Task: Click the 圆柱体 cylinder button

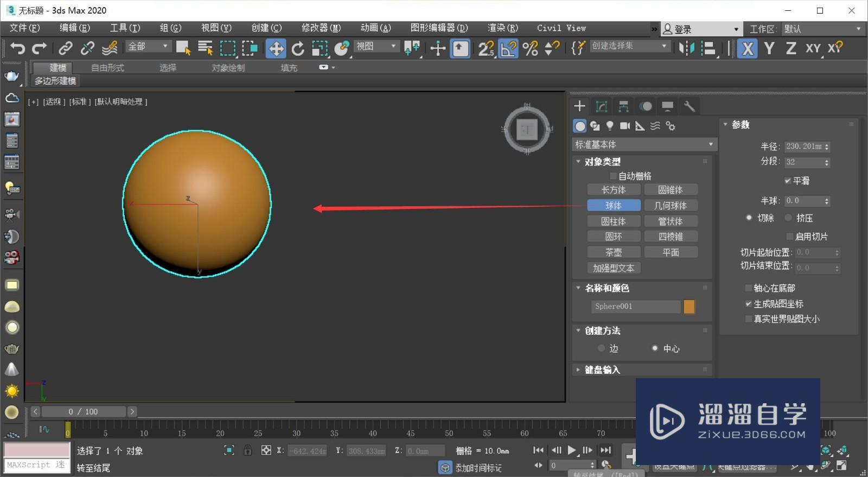Action: [x=613, y=221]
